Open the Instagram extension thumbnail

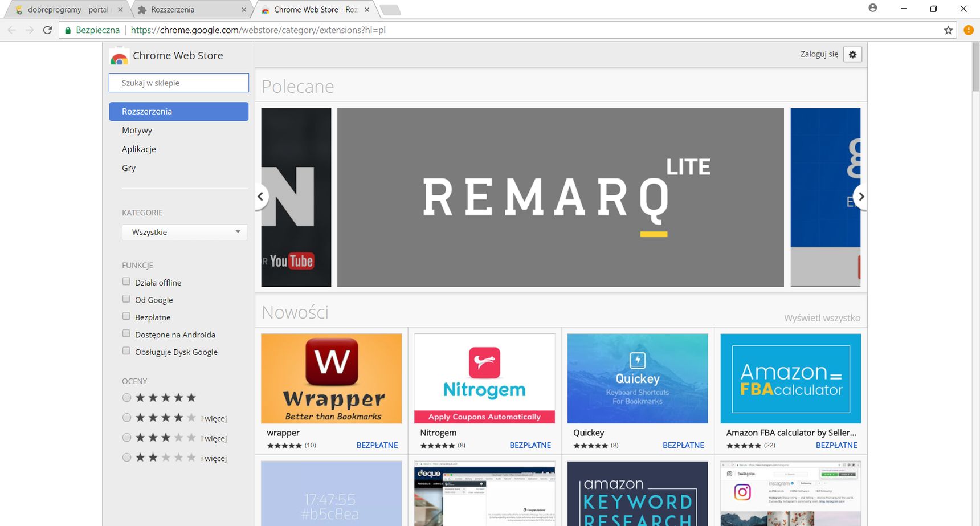791,494
